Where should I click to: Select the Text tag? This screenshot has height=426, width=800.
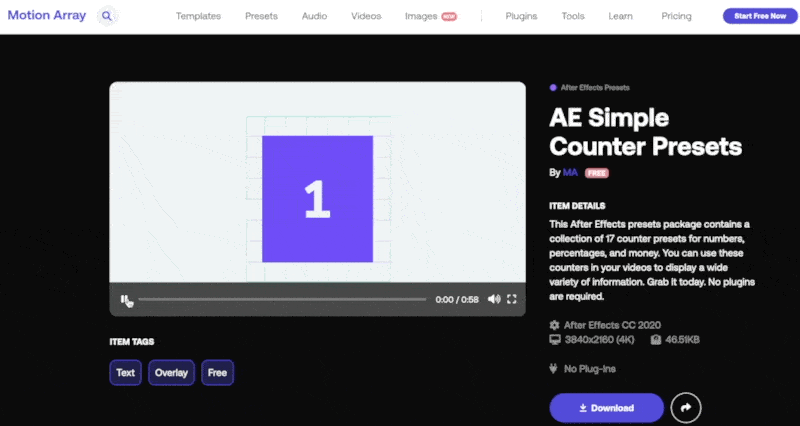[x=126, y=372]
